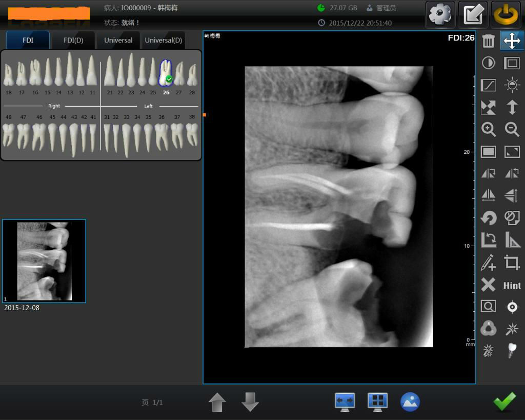Select the pan/move image tool
525x420 pixels.
point(512,41)
